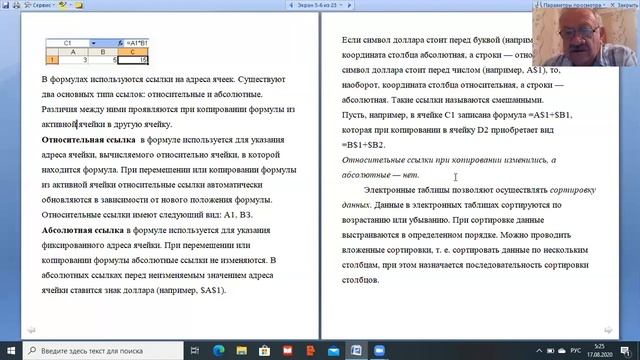Click the OneDrive cloud icon in tray
640x360 pixels.
562,351
